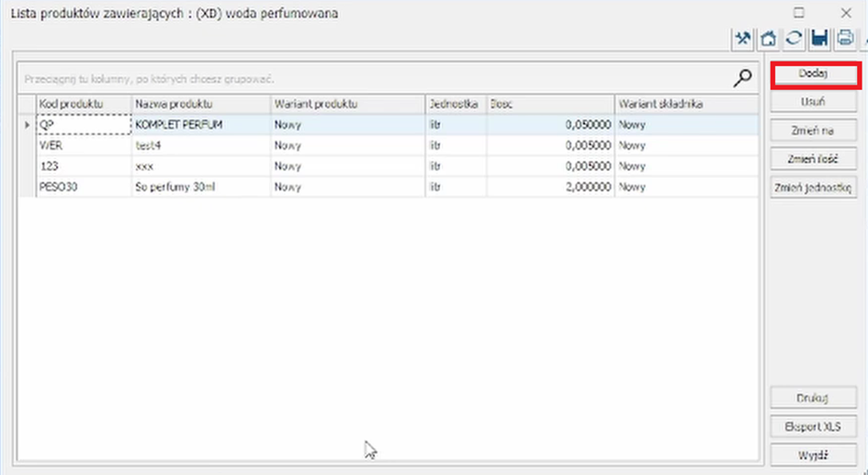Select the KOMPLET PERFUM row name cell
Image resolution: width=868 pixels, height=475 pixels.
click(200, 124)
